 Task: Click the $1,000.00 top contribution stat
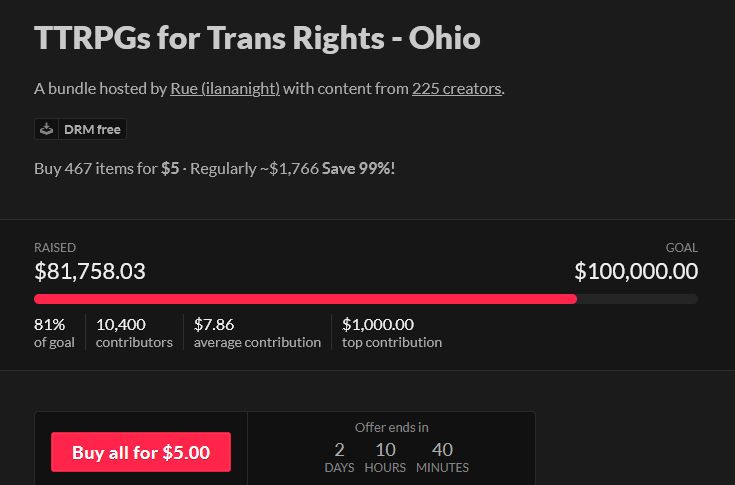(392, 333)
